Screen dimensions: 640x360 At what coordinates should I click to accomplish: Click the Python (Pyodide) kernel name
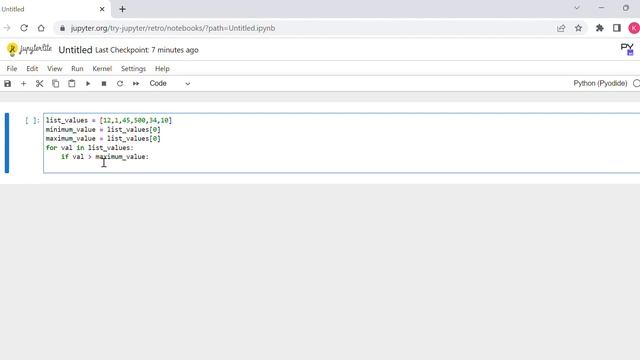[x=600, y=83]
